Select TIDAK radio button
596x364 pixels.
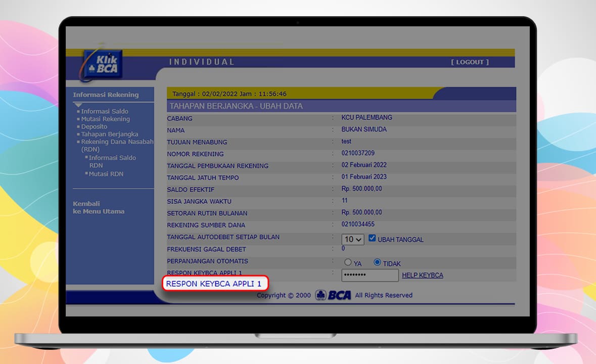377,262
